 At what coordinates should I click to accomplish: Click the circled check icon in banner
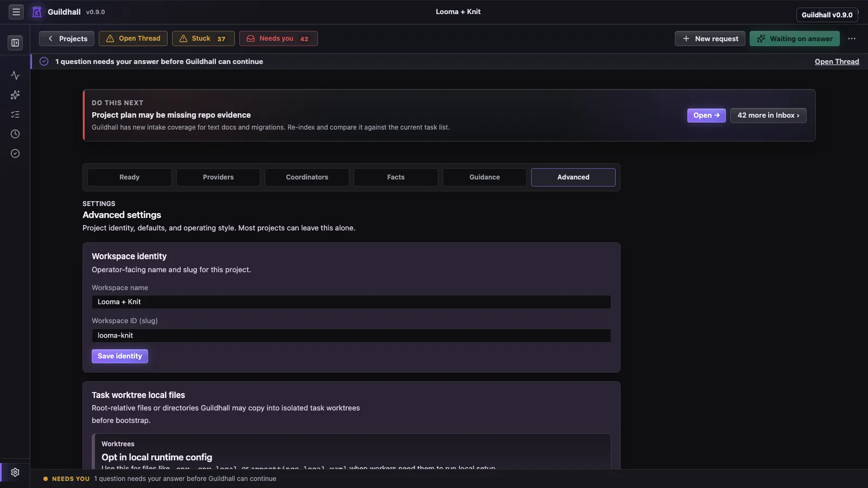coord(44,61)
